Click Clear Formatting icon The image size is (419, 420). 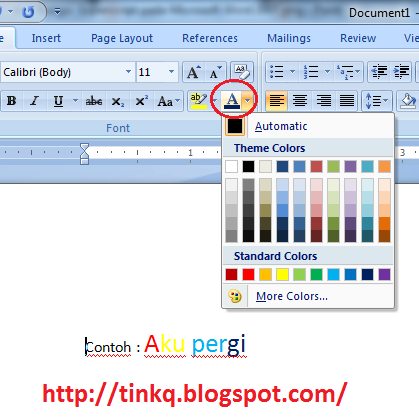242,72
